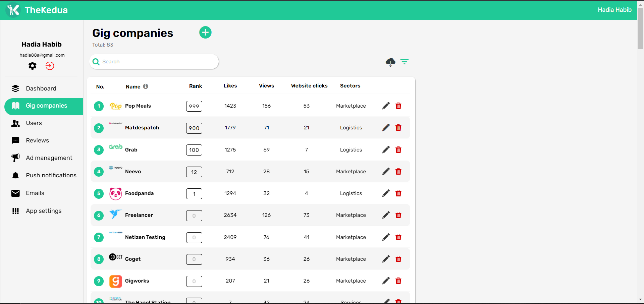Click the Sectors column header
644x304 pixels.
[350, 86]
